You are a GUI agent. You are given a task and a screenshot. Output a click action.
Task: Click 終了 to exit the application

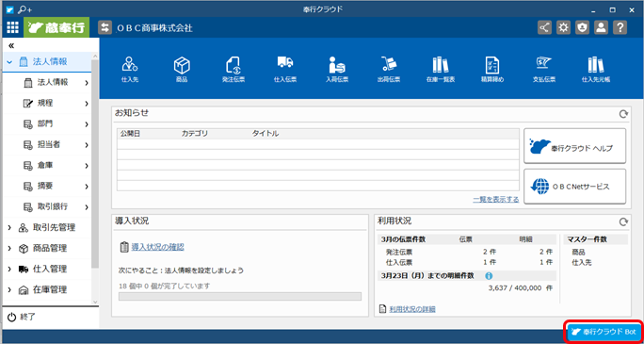pos(22,317)
